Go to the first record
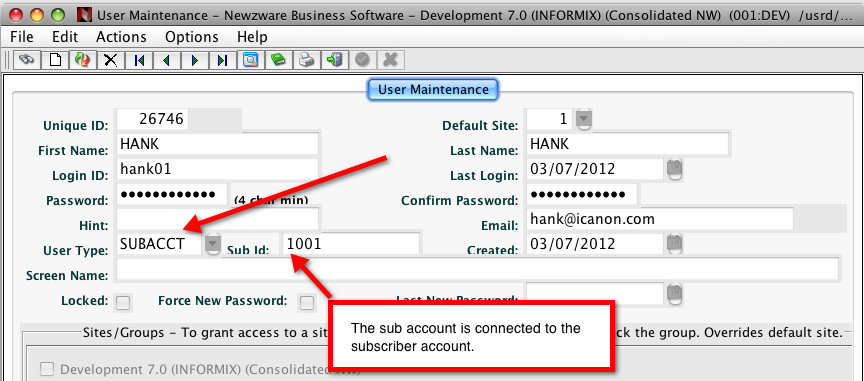Image resolution: width=864 pixels, height=381 pixels. click(x=139, y=60)
